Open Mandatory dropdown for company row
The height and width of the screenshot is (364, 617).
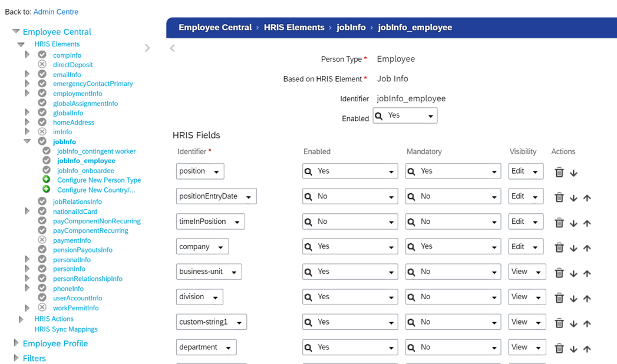point(453,247)
